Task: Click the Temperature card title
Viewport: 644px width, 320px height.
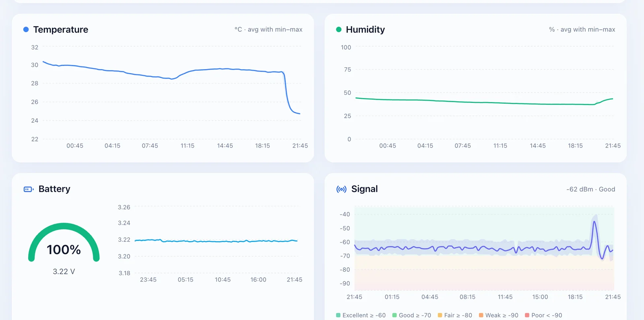Action: tap(61, 29)
